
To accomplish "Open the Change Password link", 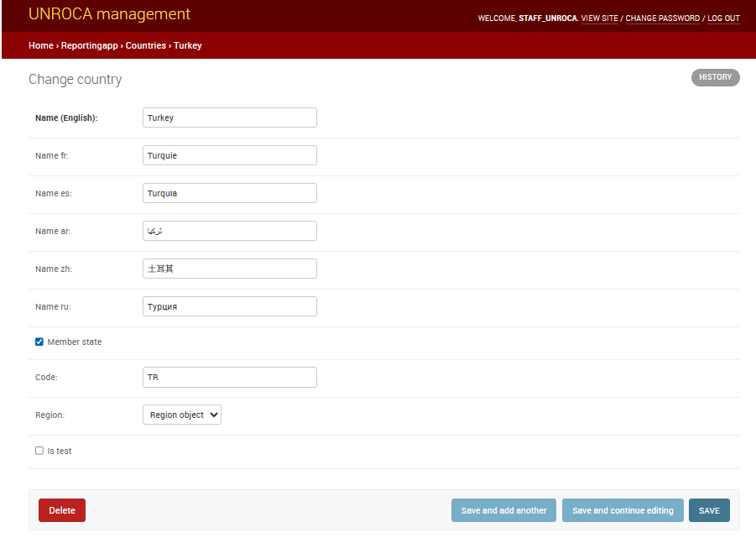I will click(x=663, y=18).
